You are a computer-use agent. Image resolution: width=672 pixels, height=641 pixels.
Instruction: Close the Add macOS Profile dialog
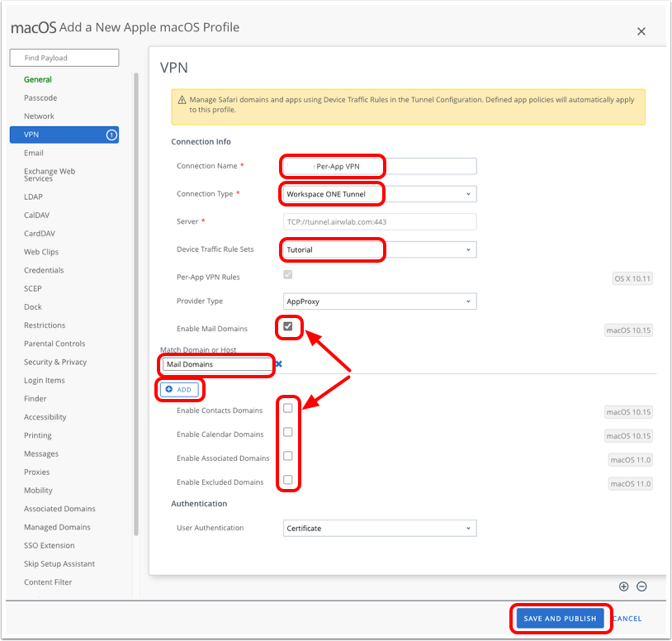(641, 31)
